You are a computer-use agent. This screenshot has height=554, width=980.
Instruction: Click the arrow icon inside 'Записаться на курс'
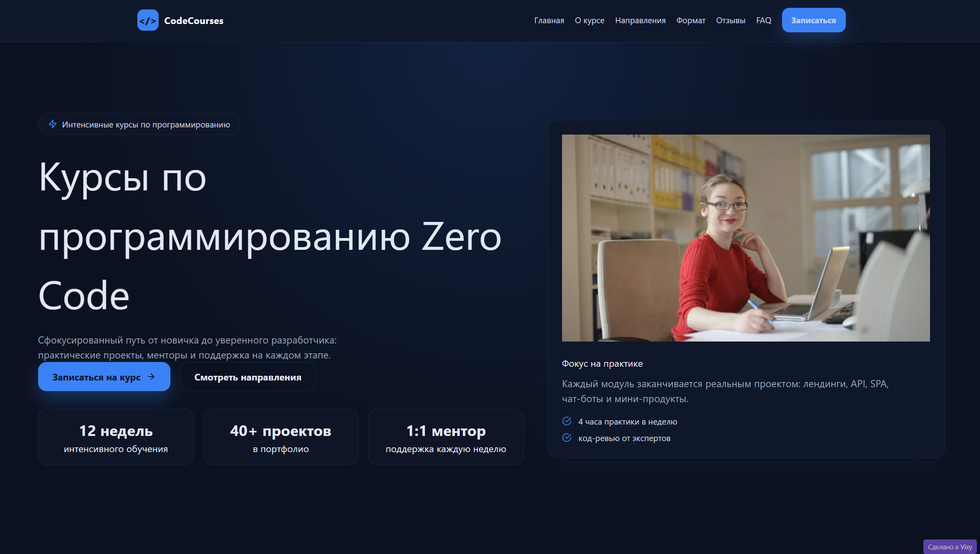(152, 377)
